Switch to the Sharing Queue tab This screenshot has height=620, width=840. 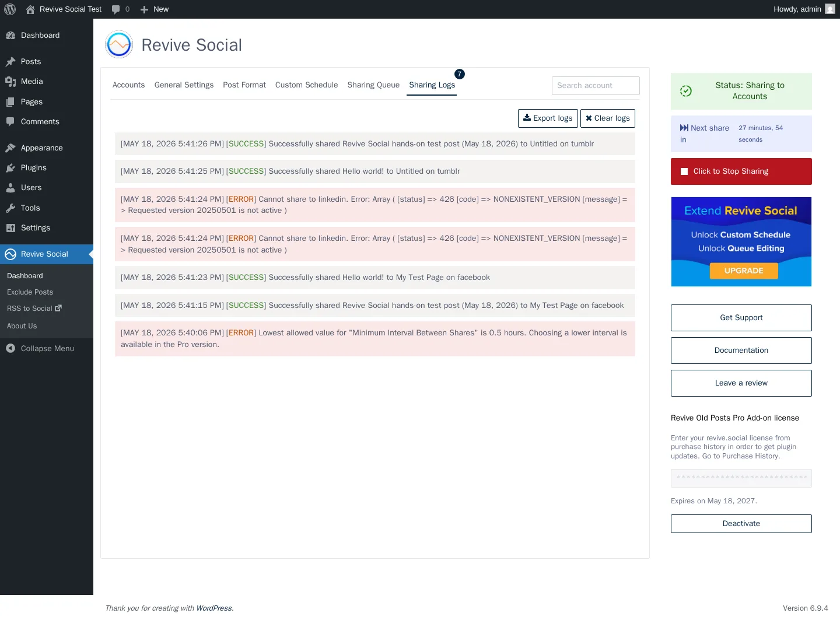[x=373, y=85]
